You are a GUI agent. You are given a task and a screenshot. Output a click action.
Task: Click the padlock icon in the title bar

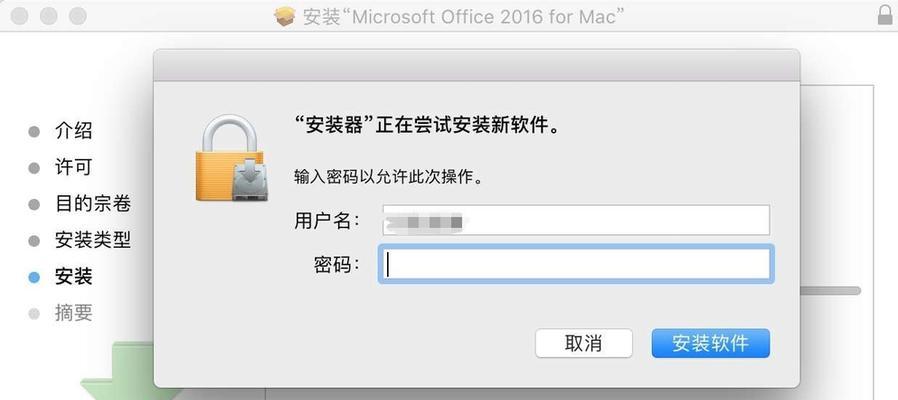(885, 15)
